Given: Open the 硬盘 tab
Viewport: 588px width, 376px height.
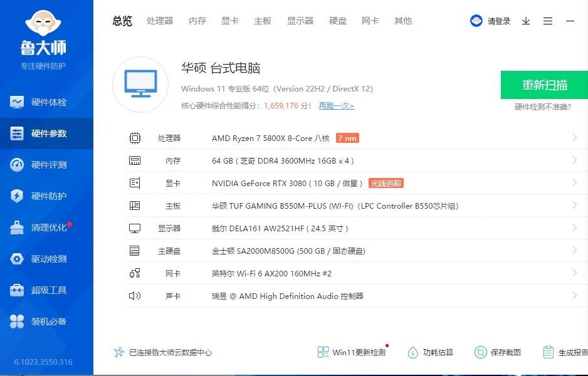Looking at the screenshot, I should point(338,21).
